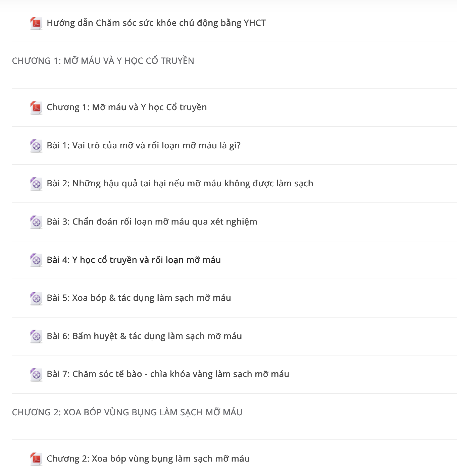Click PDF icon for Chương 1 document
Viewport: 457px width, 476px height.
pyautogui.click(x=36, y=107)
